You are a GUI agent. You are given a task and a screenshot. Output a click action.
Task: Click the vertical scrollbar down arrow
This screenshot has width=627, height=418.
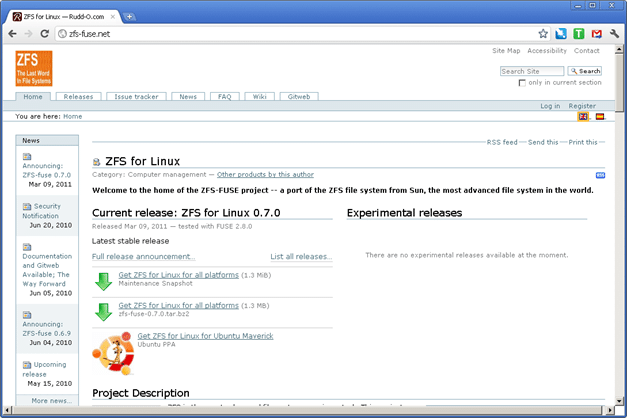619,401
